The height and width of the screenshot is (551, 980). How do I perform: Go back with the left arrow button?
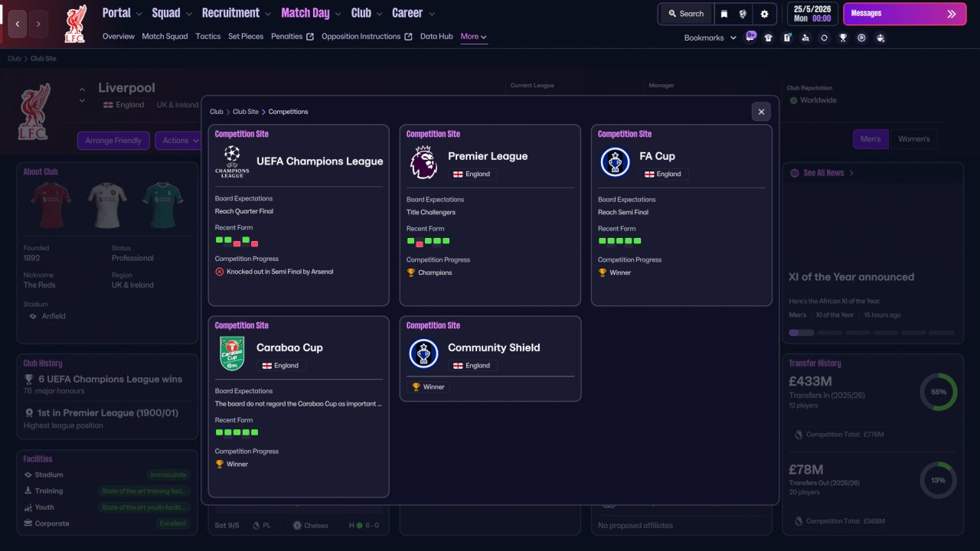(x=17, y=24)
